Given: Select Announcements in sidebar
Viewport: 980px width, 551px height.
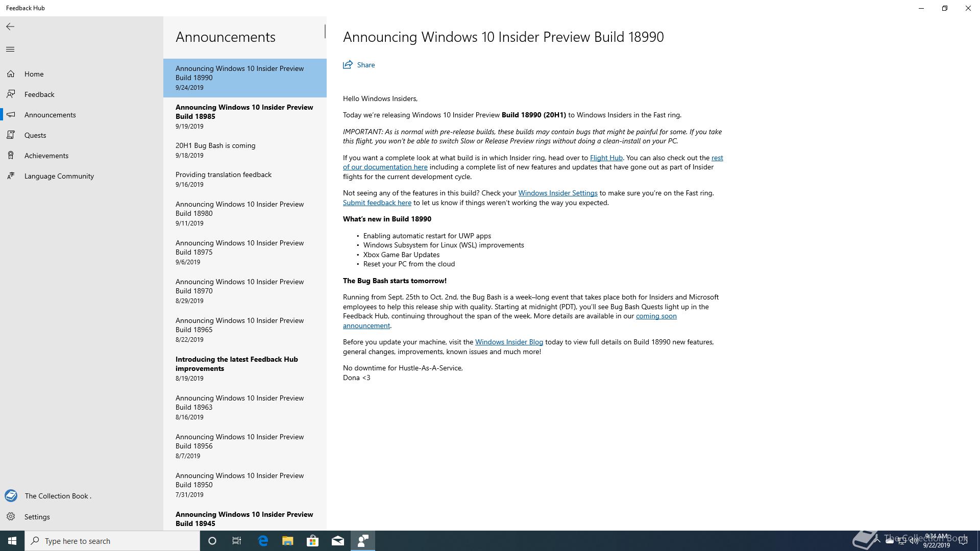Looking at the screenshot, I should coord(82,115).
